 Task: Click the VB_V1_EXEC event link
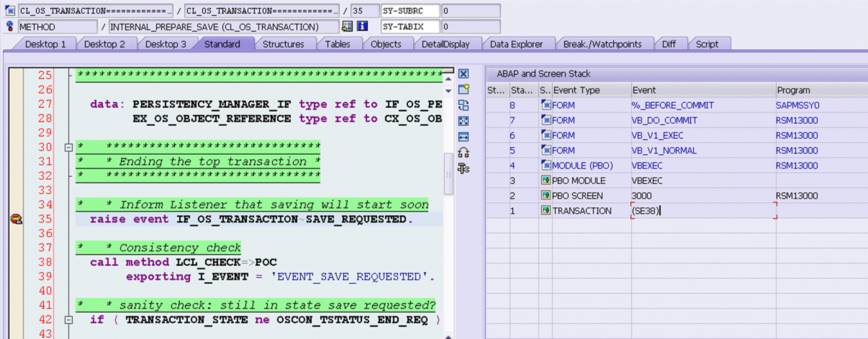tap(657, 135)
